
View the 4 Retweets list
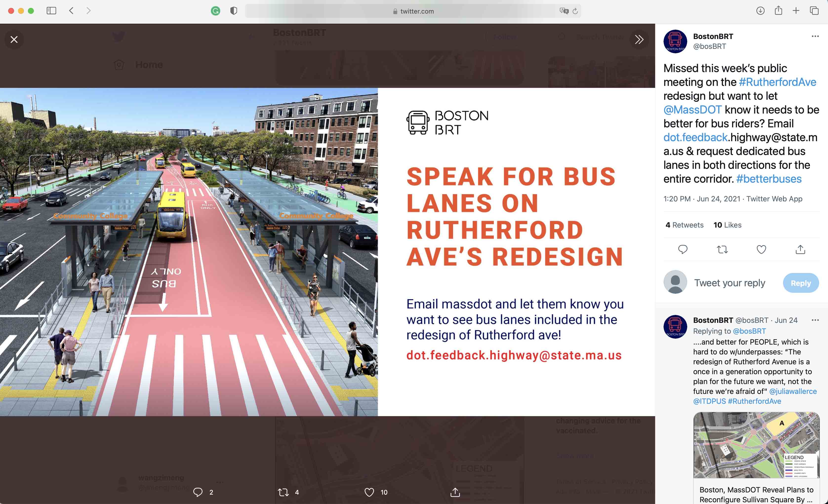[684, 225]
